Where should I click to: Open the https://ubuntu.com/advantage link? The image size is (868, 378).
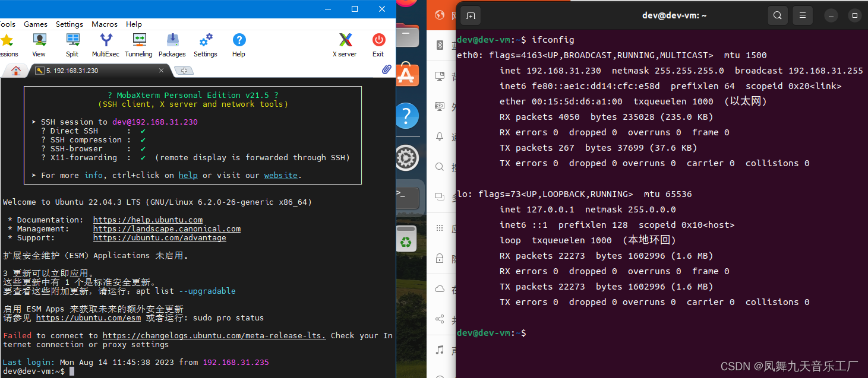(x=160, y=238)
